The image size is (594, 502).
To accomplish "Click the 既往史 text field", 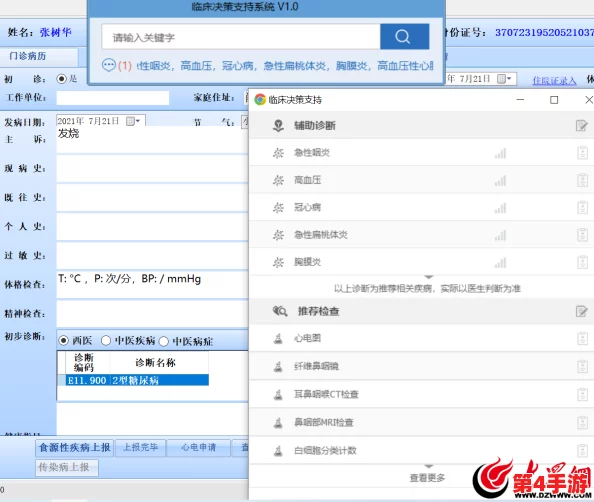I will [x=152, y=198].
